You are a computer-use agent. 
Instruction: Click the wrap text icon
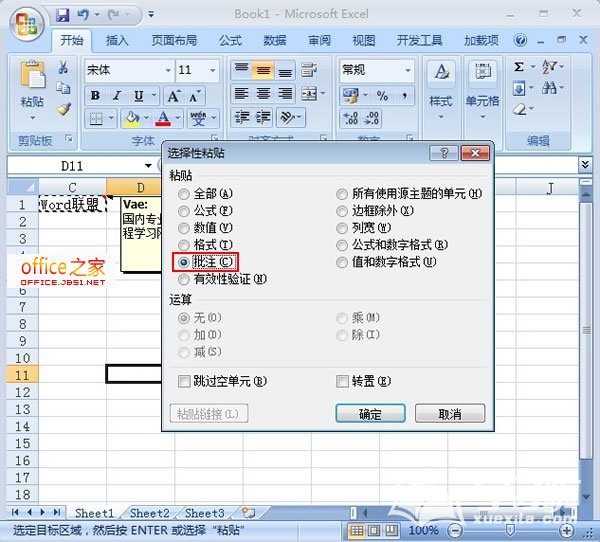click(309, 69)
